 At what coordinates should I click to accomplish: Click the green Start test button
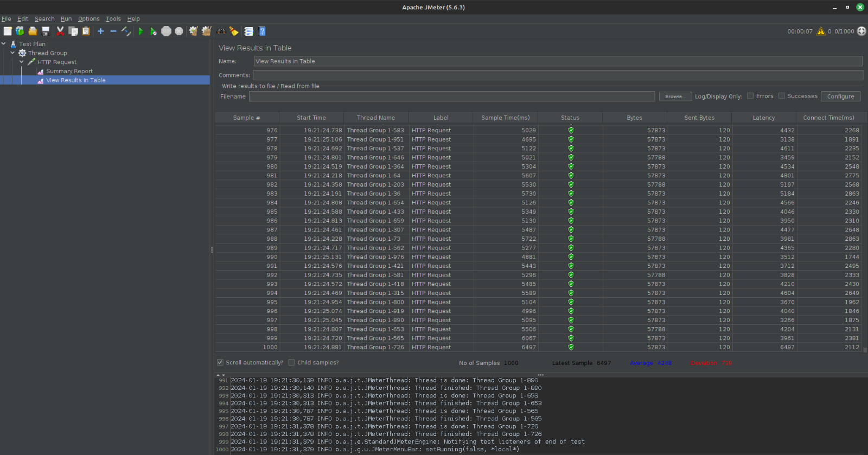pyautogui.click(x=141, y=31)
